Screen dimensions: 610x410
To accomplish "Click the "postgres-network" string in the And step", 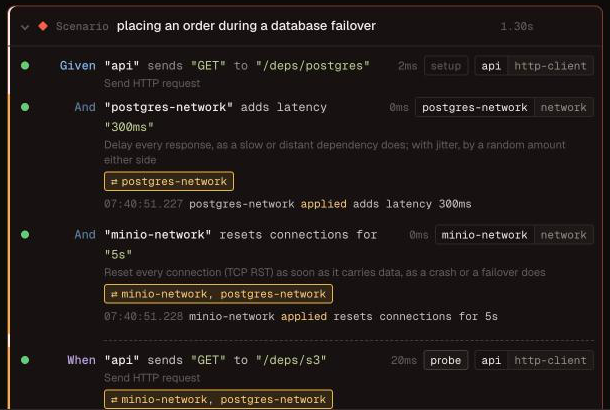I will (x=168, y=107).
